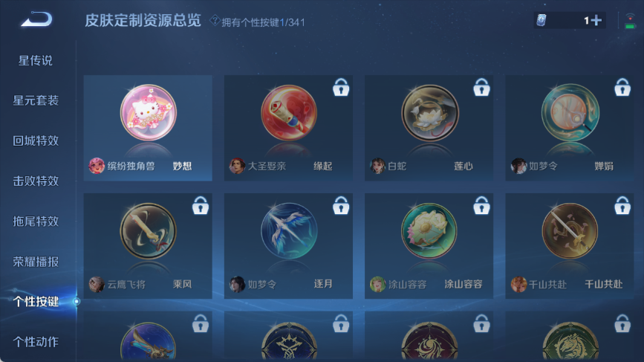The width and height of the screenshot is (644, 362).
Task: Open the 拖尾特效 tab
Action: click(x=36, y=221)
